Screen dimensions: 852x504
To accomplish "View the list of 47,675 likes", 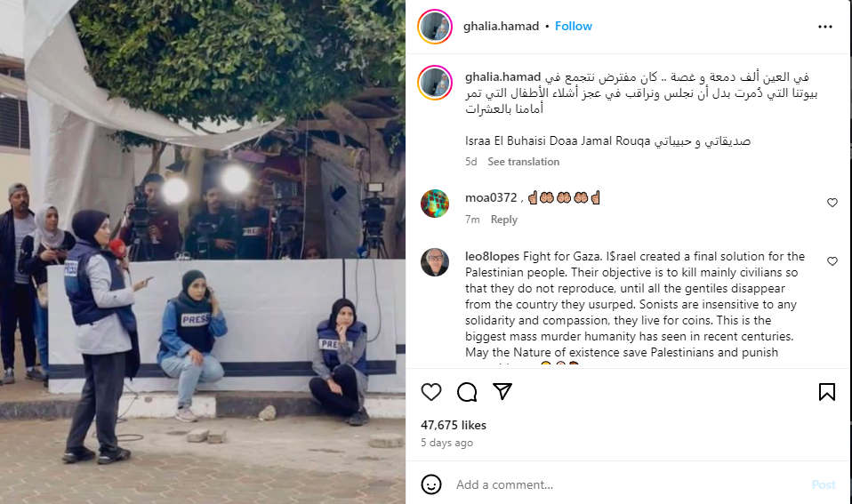I will coord(454,425).
